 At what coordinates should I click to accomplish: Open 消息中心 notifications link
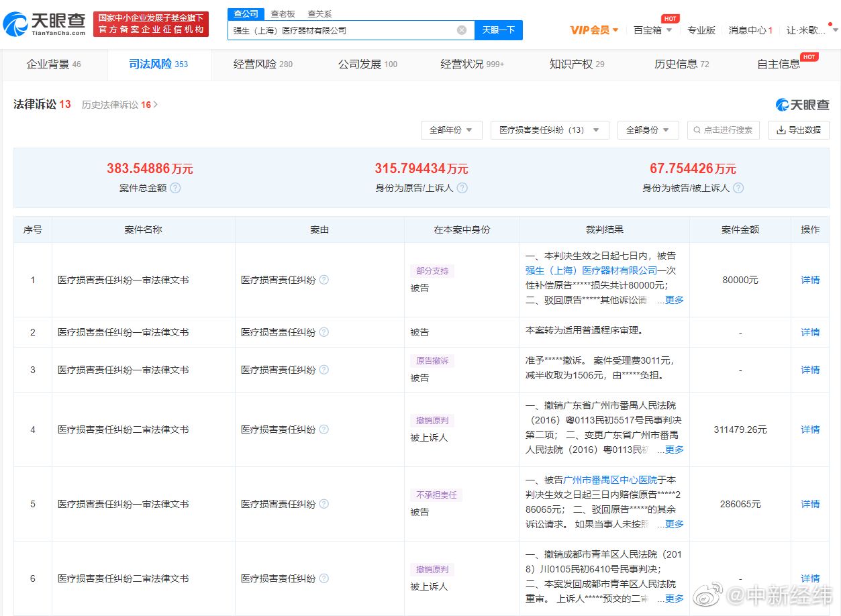tap(750, 30)
